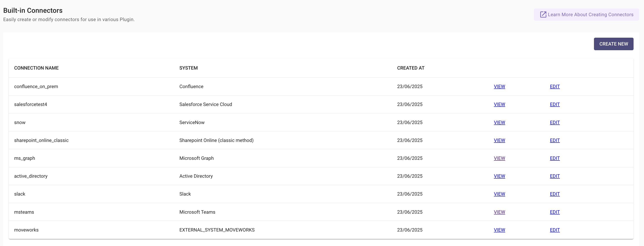Click Sharepoint Online (classic method) cell
The image size is (644, 246).
216,140
